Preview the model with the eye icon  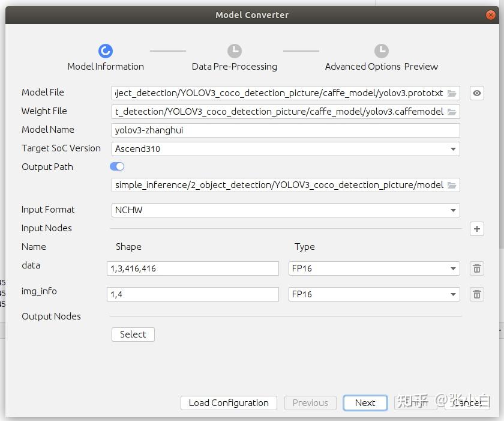(x=477, y=93)
